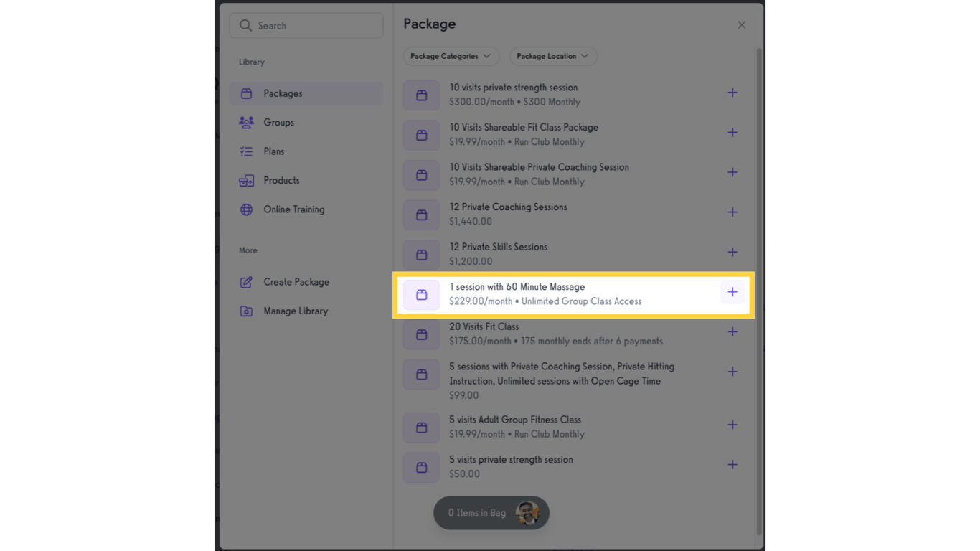Select the Packages icon in the sidebar
Image resolution: width=980 pixels, height=551 pixels.
(246, 93)
